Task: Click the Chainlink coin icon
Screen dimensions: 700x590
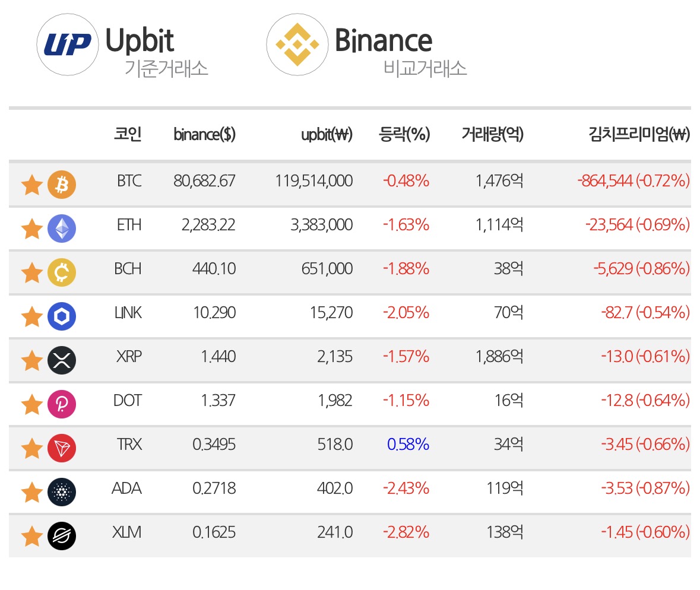Action: click(62, 316)
